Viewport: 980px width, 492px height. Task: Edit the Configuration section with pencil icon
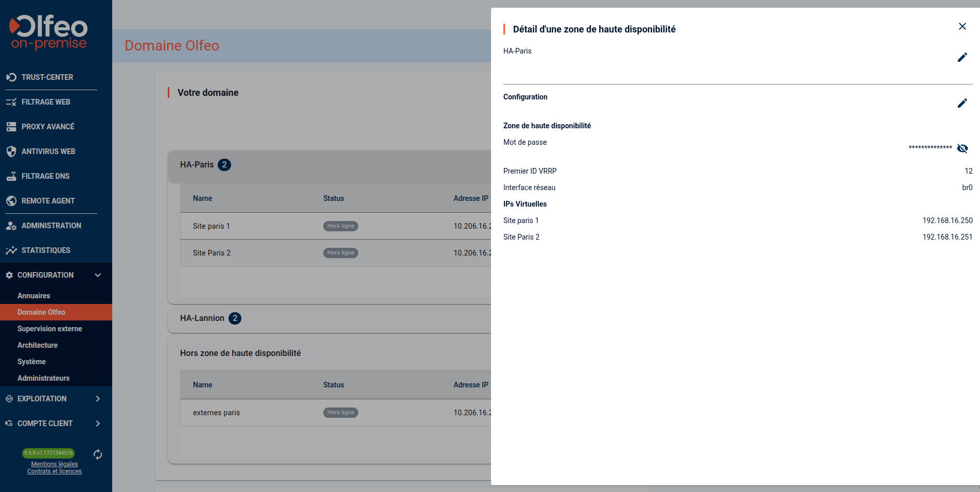pos(962,103)
